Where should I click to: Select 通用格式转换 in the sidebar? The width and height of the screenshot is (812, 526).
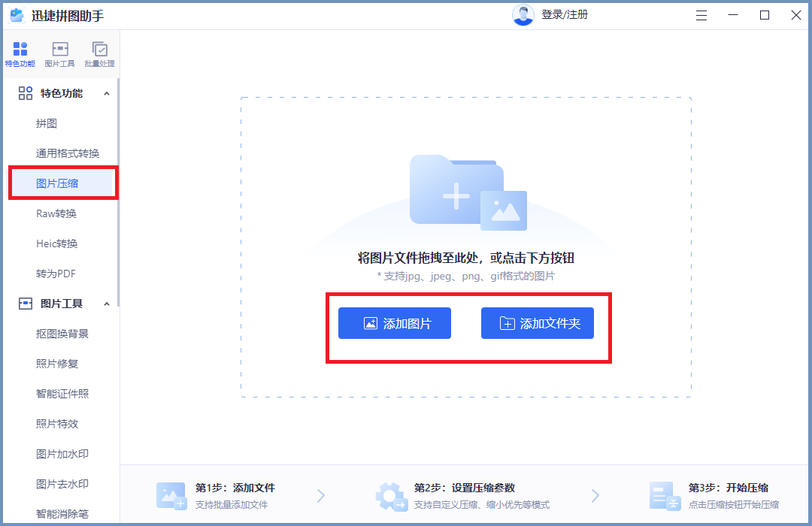pos(68,153)
